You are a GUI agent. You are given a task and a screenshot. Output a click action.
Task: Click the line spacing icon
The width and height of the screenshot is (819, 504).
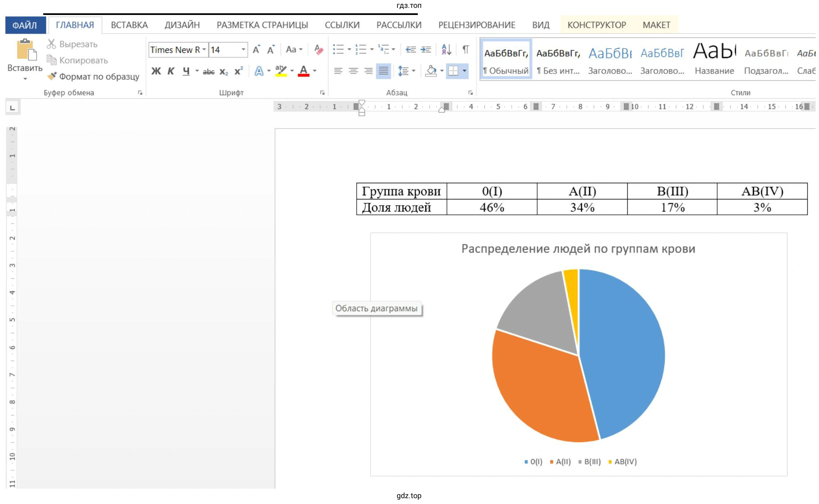pyautogui.click(x=403, y=71)
